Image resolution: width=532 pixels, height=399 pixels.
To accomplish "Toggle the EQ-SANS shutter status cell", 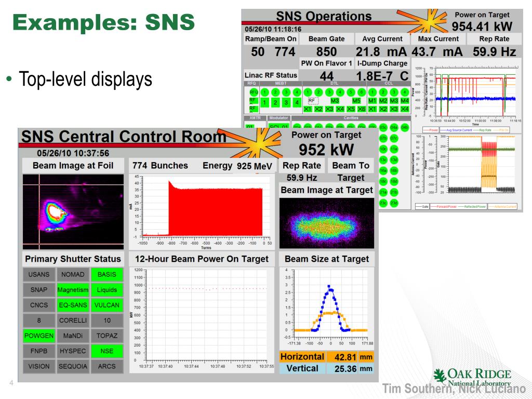I will (73, 305).
